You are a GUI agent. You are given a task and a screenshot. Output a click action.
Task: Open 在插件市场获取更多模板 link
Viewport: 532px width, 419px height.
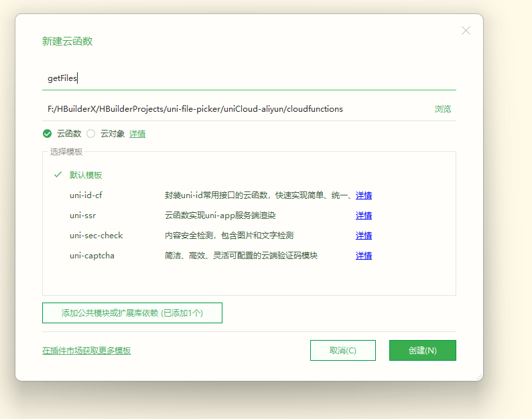tap(86, 351)
